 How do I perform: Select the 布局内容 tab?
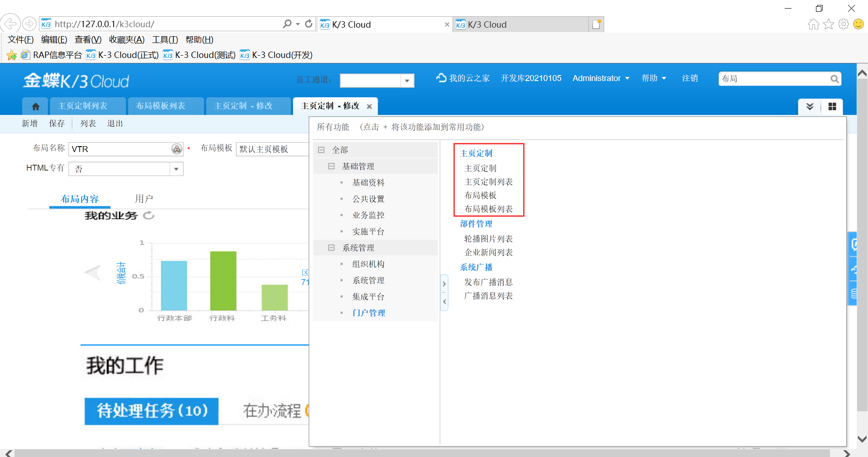click(80, 199)
